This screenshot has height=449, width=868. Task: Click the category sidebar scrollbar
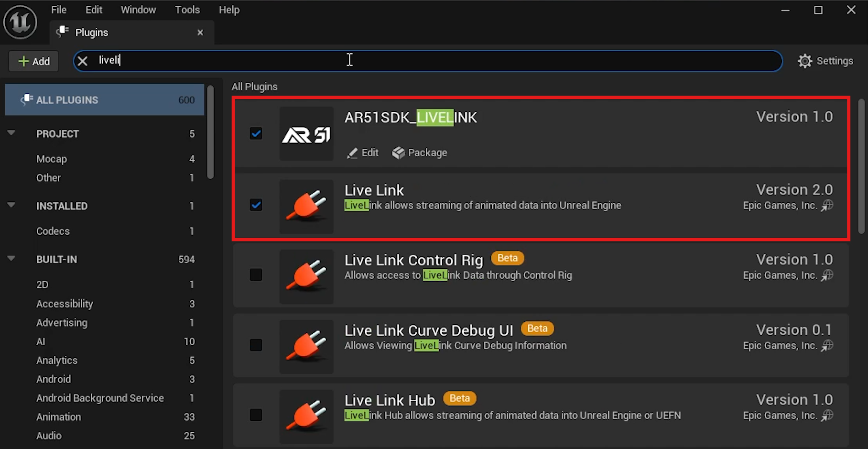210,132
